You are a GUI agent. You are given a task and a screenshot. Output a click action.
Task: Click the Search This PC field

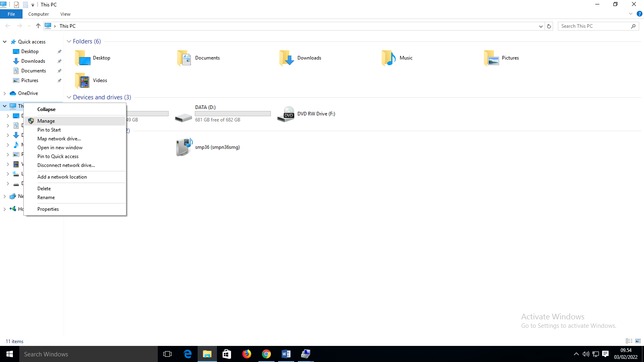pos(594,26)
